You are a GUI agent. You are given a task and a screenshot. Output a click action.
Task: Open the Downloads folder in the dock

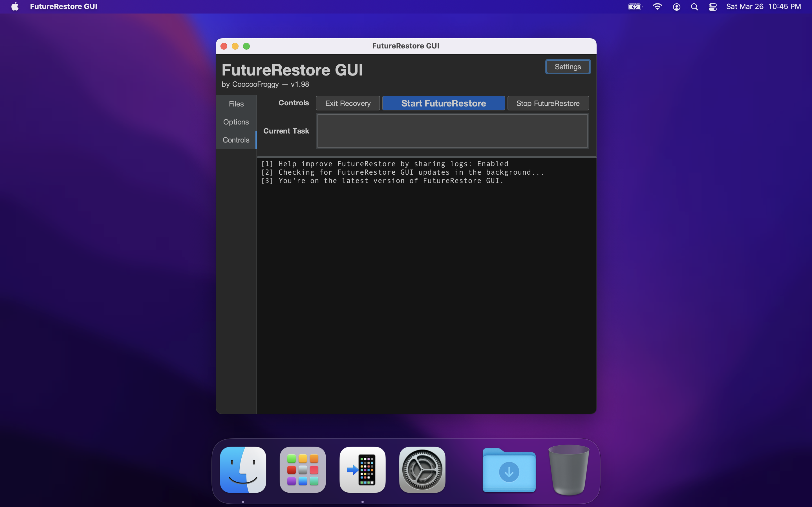[x=509, y=470]
